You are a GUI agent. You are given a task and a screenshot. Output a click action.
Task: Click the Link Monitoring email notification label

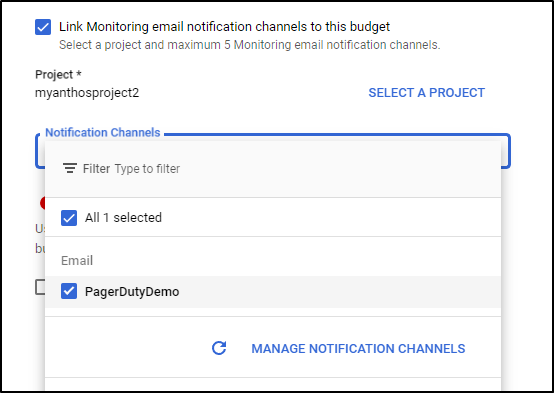coord(224,27)
